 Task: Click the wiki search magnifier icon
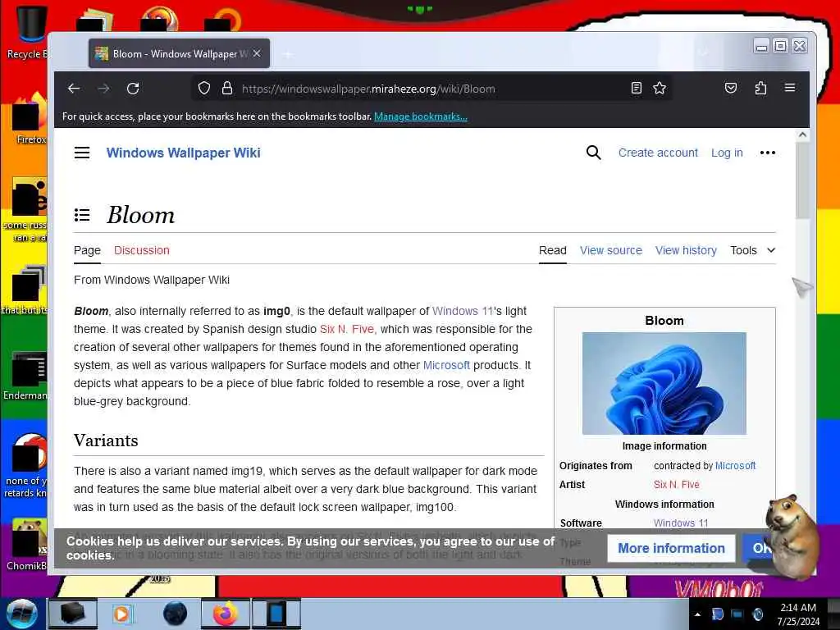coord(593,153)
